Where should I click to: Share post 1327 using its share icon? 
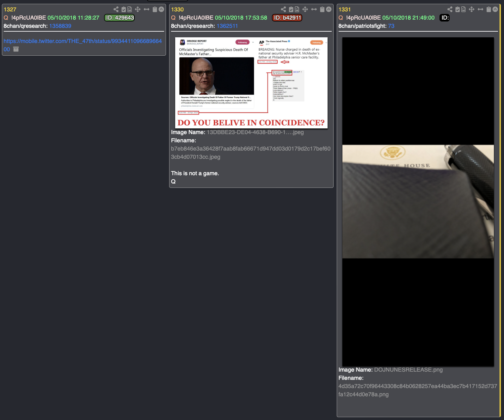point(116,9)
